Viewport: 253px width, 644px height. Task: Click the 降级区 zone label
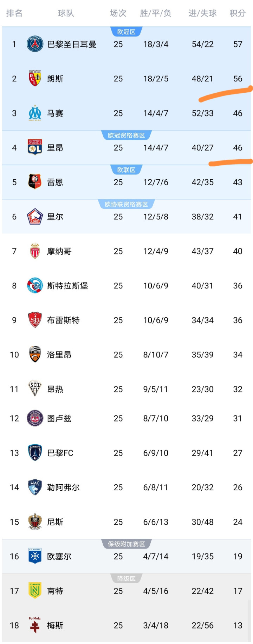[x=126, y=578]
